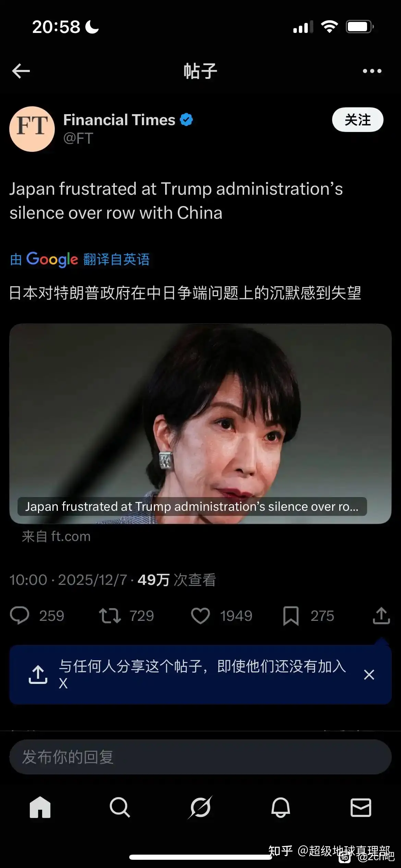This screenshot has width=401, height=868.
Task: Open the three-dot more options menu
Action: click(x=372, y=71)
